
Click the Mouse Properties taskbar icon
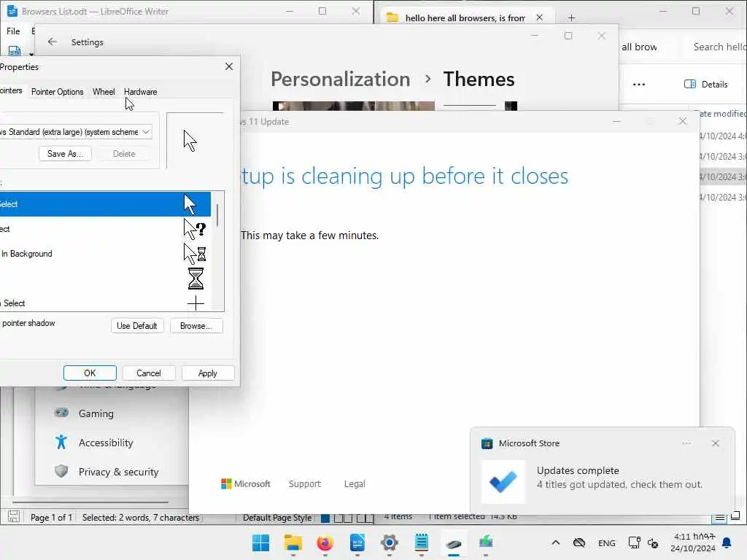tap(454, 542)
